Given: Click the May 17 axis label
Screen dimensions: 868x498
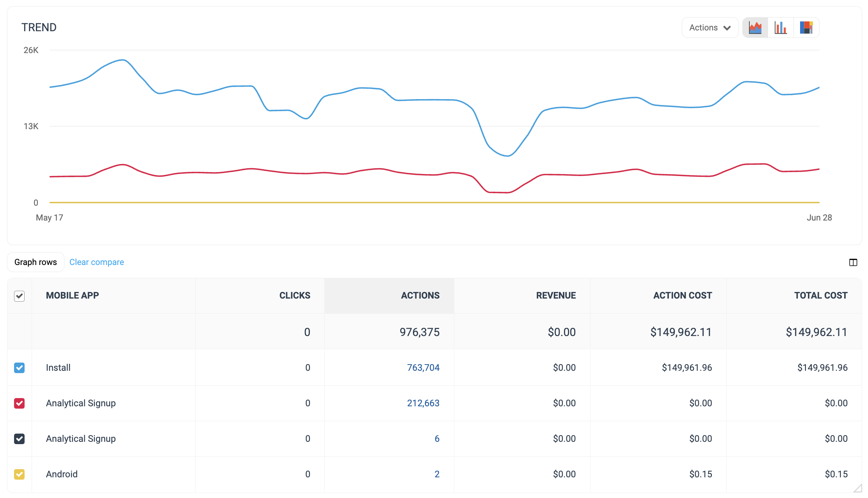Looking at the screenshot, I should (50, 218).
